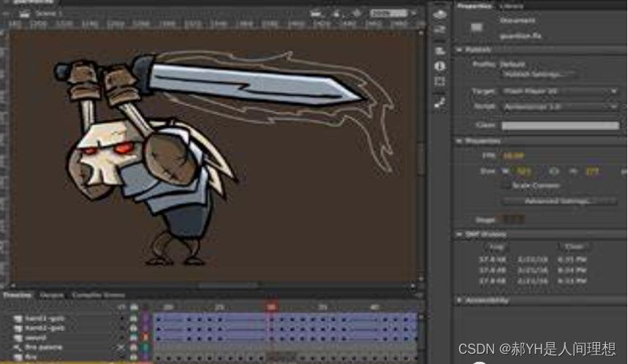Toggle lock on the hand1 layer
Viewport: 628px width, 364px height.
pos(134,319)
